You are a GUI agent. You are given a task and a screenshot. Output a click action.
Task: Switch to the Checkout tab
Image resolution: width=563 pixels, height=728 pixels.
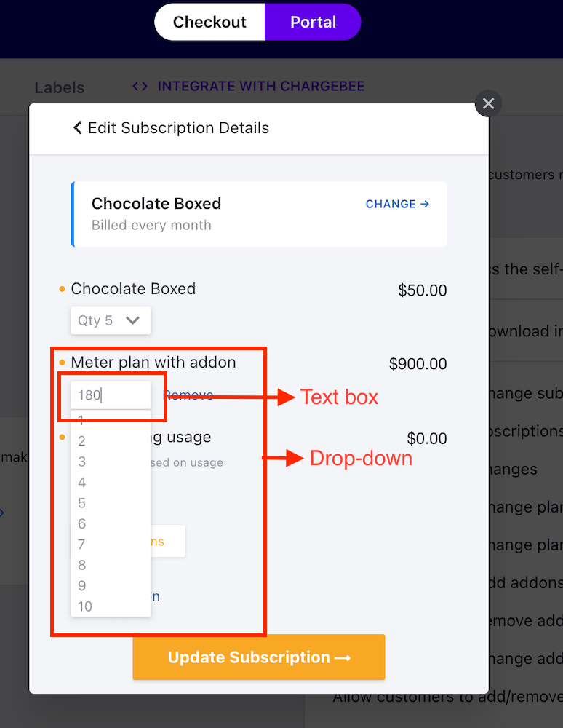click(x=209, y=22)
